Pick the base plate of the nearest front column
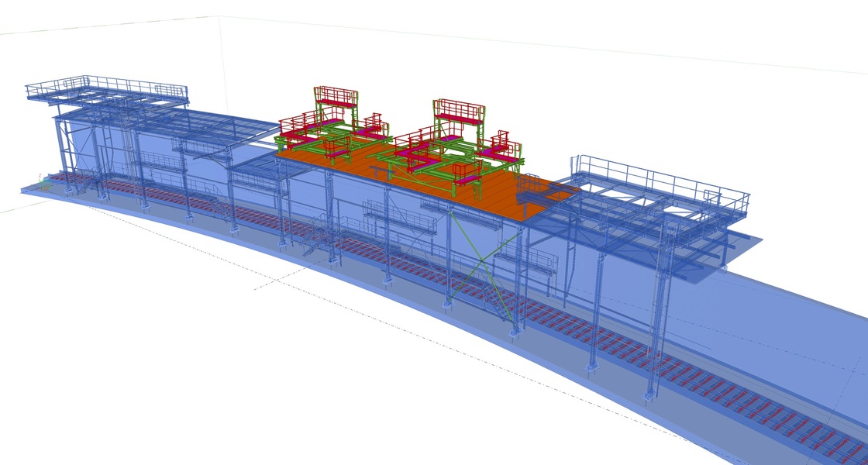The width and height of the screenshot is (868, 465). [x=646, y=398]
